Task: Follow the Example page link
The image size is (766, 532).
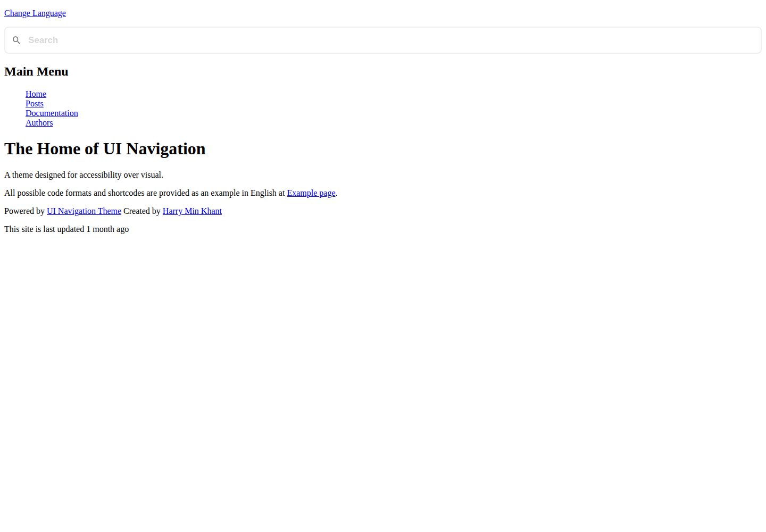Action: click(311, 193)
